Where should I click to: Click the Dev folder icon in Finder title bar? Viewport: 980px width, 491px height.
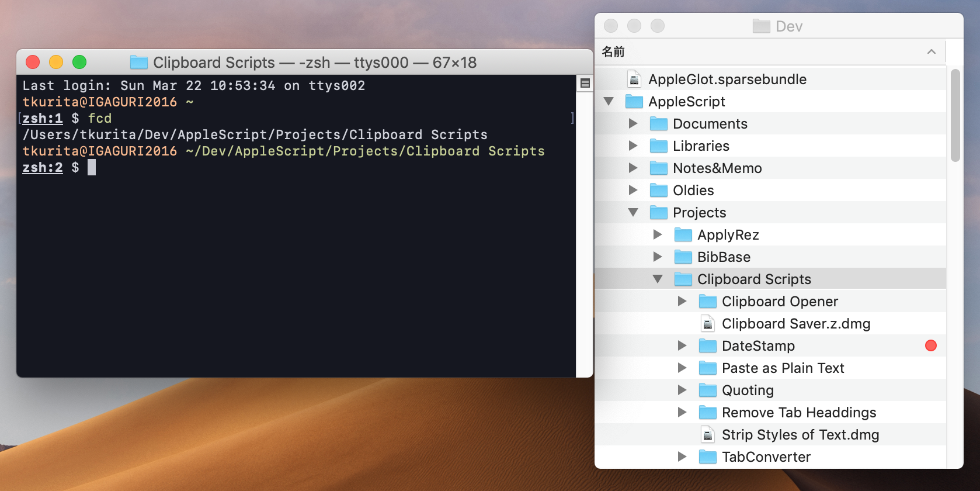coord(761,26)
